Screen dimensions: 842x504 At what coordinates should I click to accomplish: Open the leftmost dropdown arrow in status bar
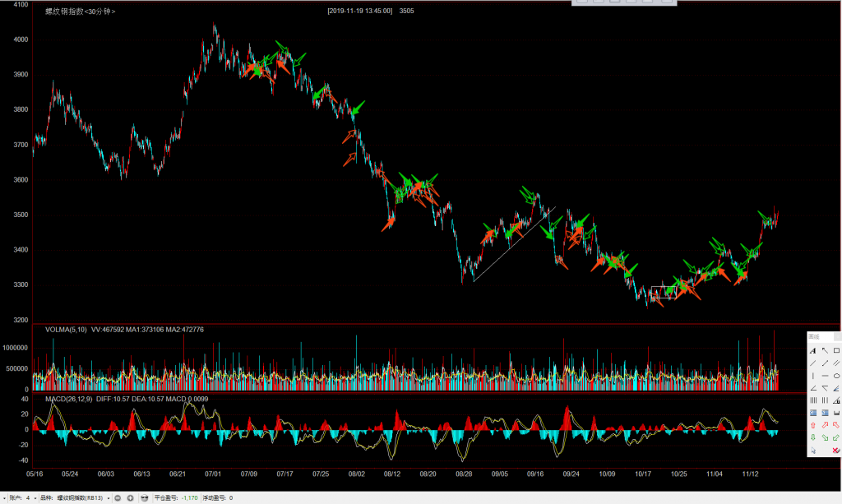coord(6,498)
